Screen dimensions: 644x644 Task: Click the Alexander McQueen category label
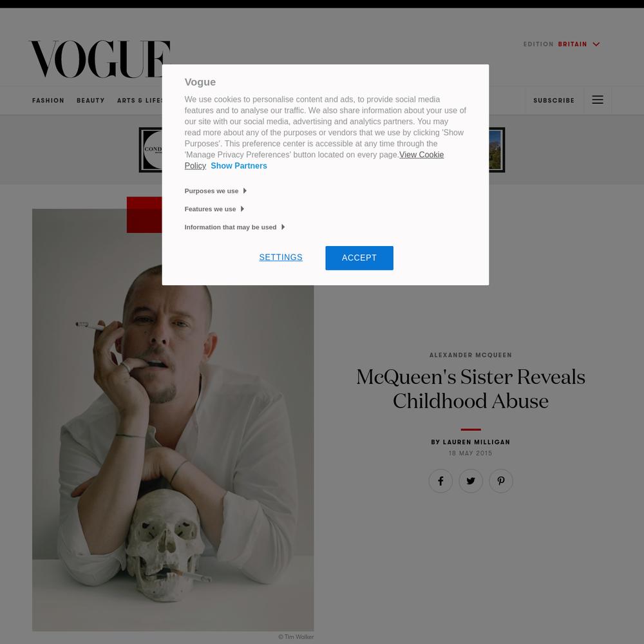[x=471, y=355]
